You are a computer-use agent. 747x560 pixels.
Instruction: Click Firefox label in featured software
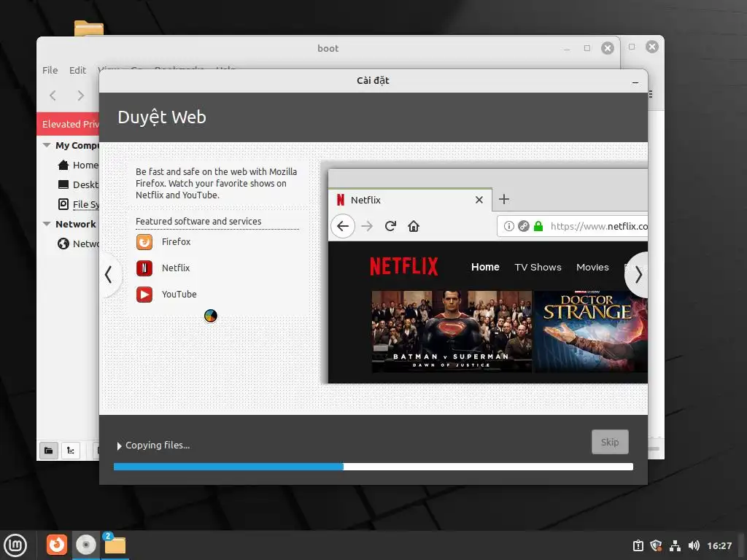[x=177, y=242]
